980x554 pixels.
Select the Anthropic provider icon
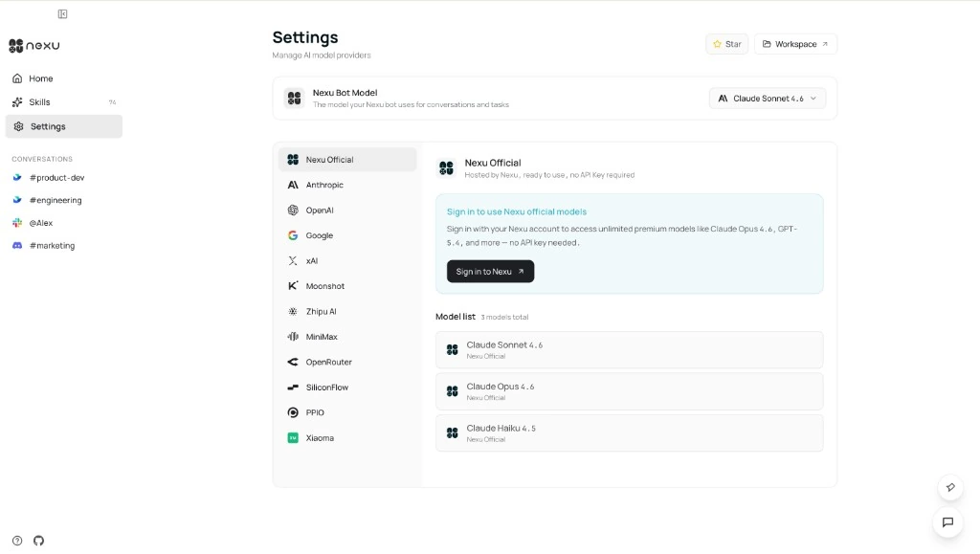click(x=297, y=184)
